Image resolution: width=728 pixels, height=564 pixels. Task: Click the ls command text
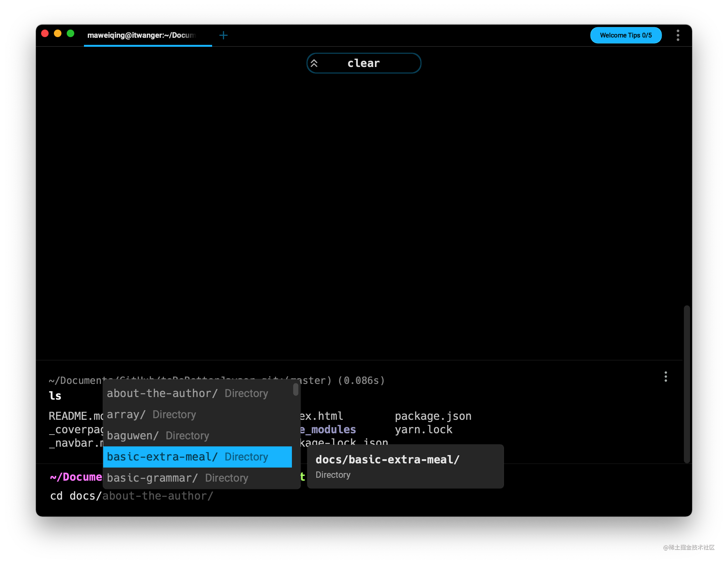point(55,396)
